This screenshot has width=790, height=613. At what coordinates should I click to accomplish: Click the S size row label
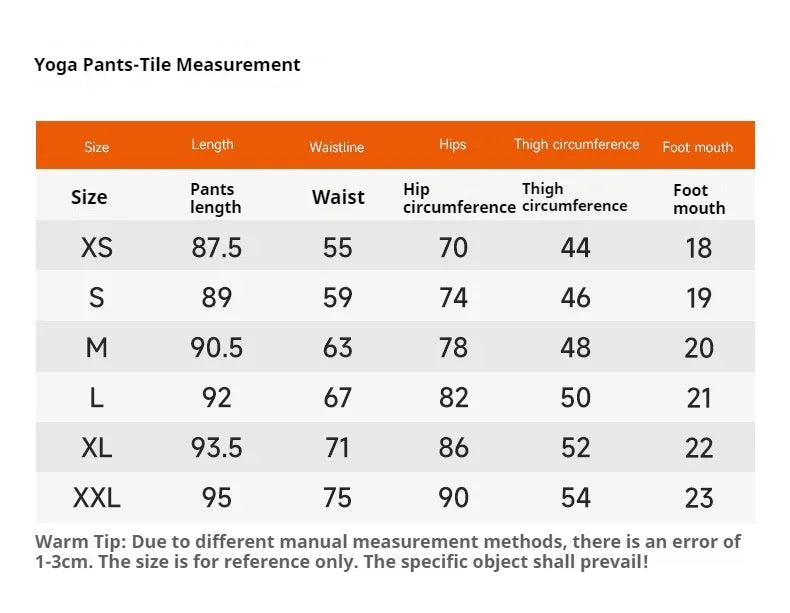click(97, 297)
